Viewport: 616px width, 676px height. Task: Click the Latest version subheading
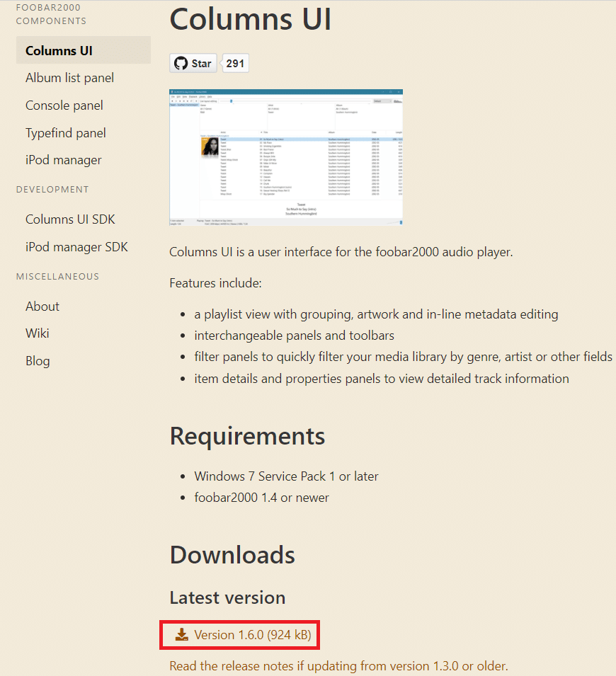[x=227, y=597]
